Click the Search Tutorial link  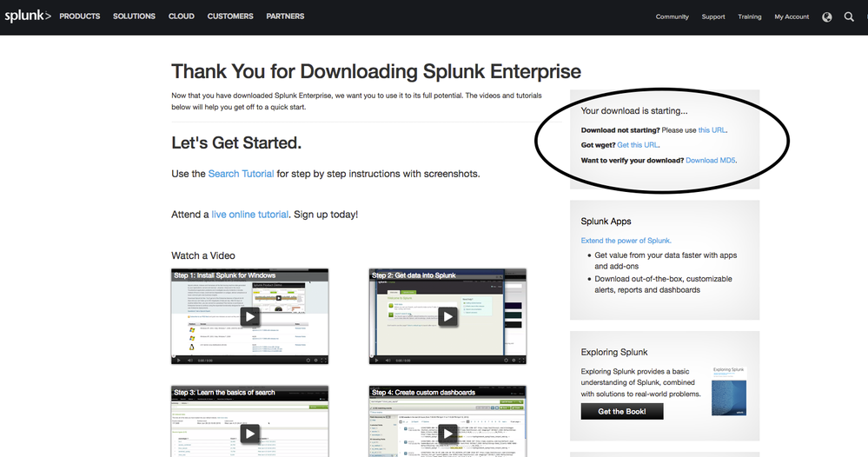coord(241,174)
